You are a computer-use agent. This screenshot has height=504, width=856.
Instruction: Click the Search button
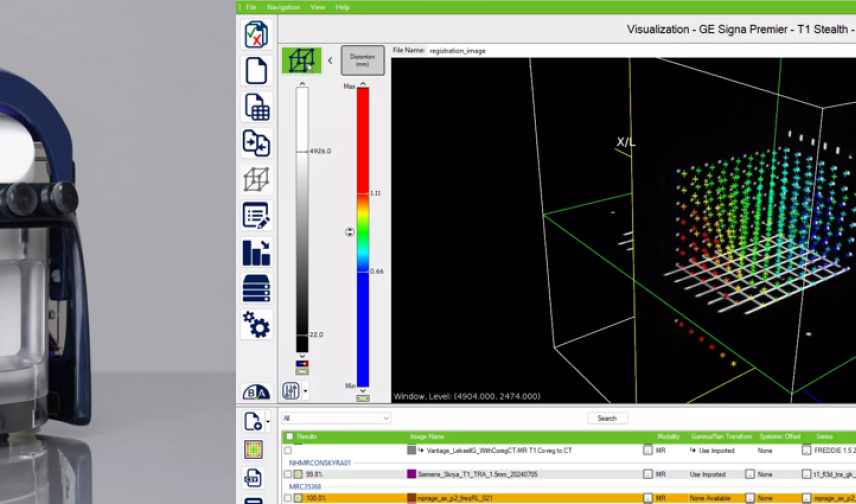coord(607,418)
